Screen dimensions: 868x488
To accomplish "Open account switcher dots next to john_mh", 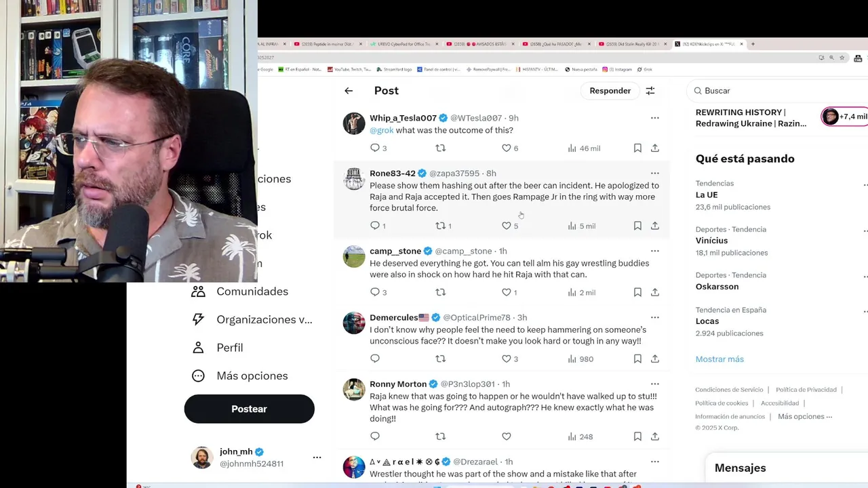I will [x=317, y=457].
